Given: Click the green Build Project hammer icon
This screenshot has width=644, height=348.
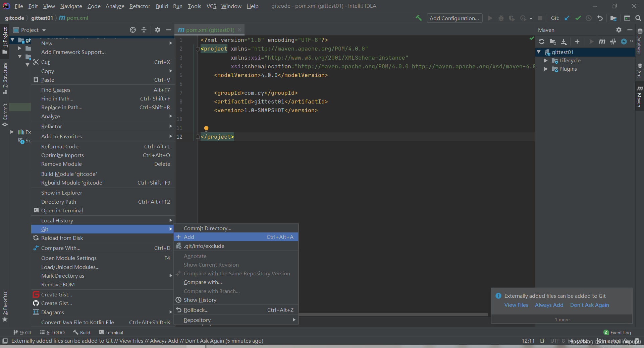Looking at the screenshot, I should [x=419, y=18].
